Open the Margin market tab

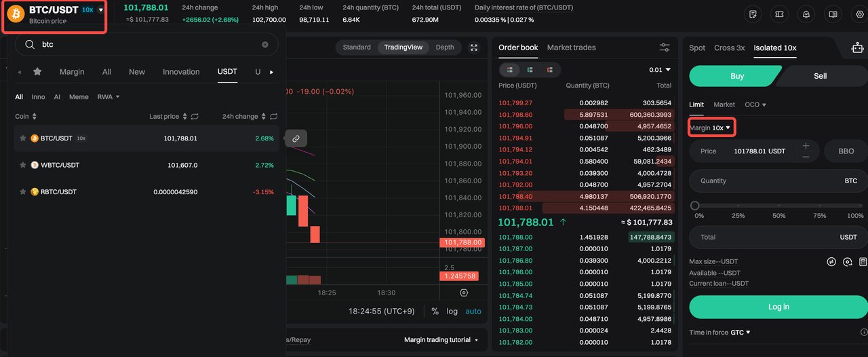coord(72,72)
